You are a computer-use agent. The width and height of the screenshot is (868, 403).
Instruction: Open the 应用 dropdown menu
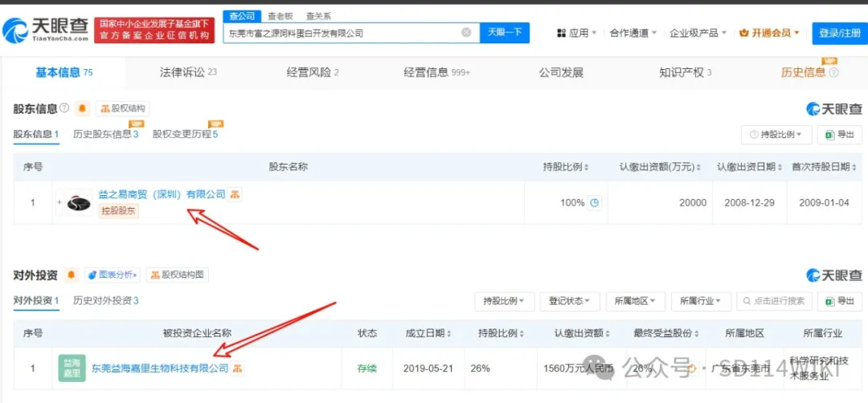coord(576,33)
